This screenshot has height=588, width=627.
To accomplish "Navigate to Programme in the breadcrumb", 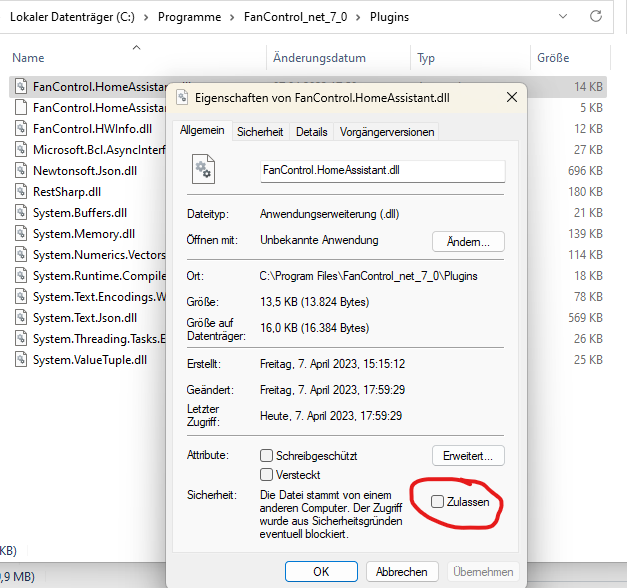I will coord(190,17).
